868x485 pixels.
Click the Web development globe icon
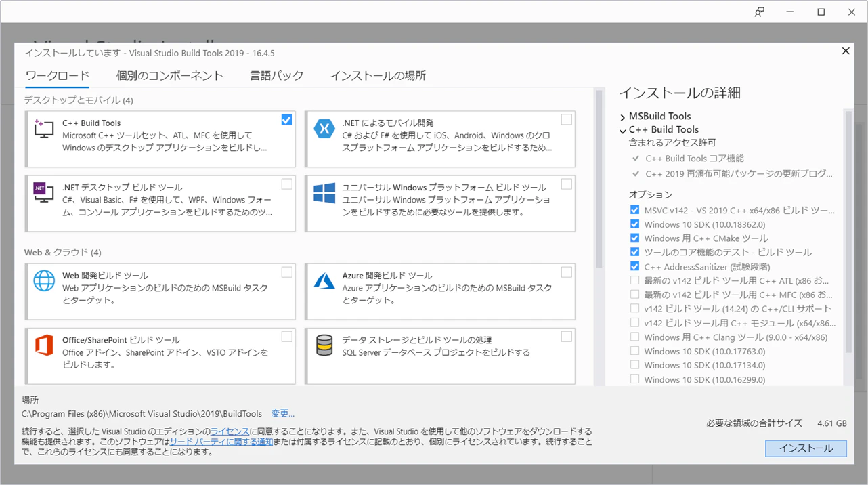coord(44,280)
